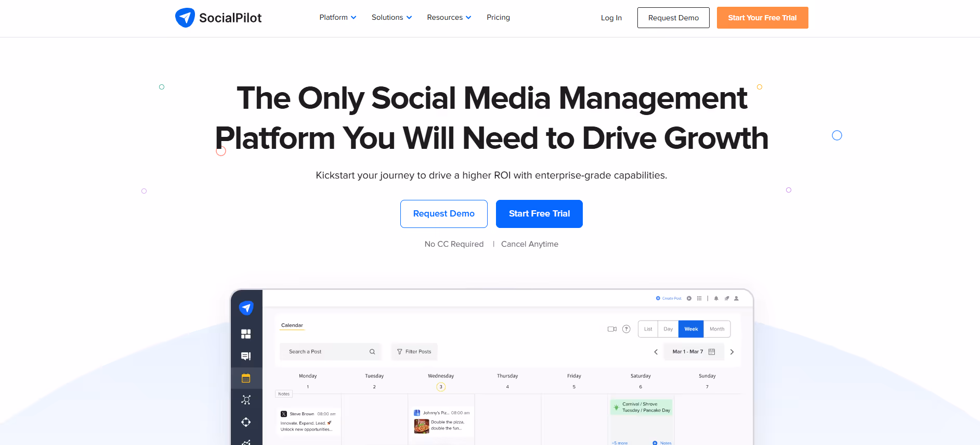Open the dashboard grid icon in sidebar

point(246,334)
